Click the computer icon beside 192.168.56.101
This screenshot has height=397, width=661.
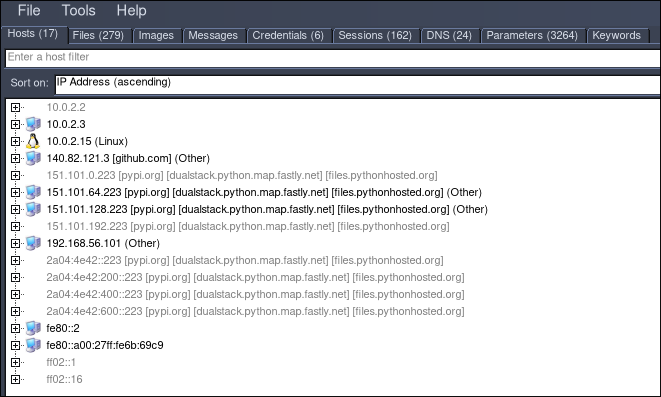pyautogui.click(x=33, y=243)
